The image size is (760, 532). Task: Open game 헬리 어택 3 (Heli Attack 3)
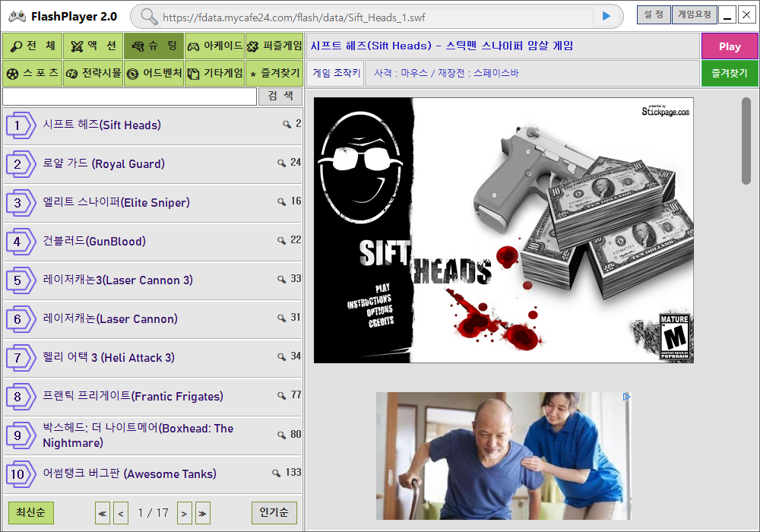click(x=153, y=358)
